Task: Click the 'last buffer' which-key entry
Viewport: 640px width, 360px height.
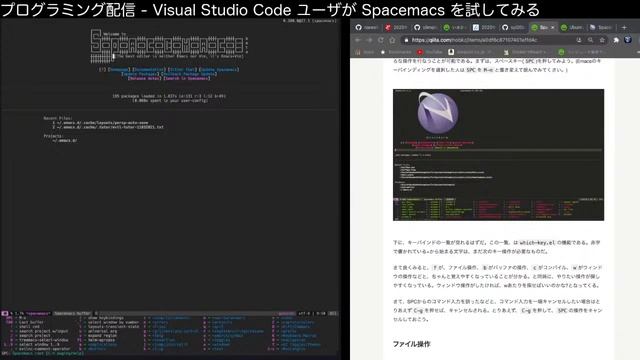Action: (31, 322)
